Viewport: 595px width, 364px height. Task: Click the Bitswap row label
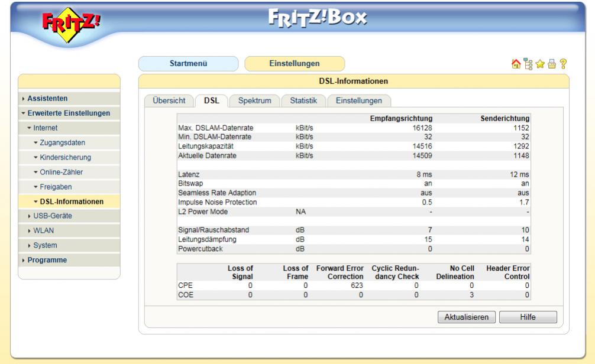point(190,184)
